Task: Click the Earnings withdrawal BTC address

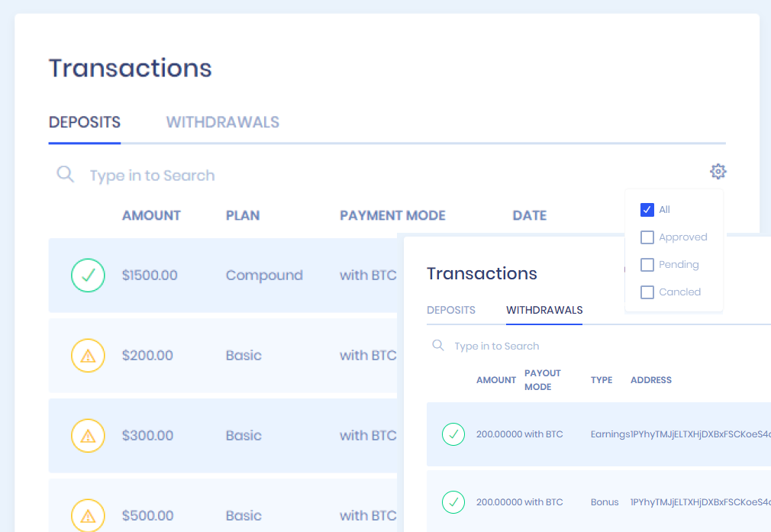Action: point(700,434)
